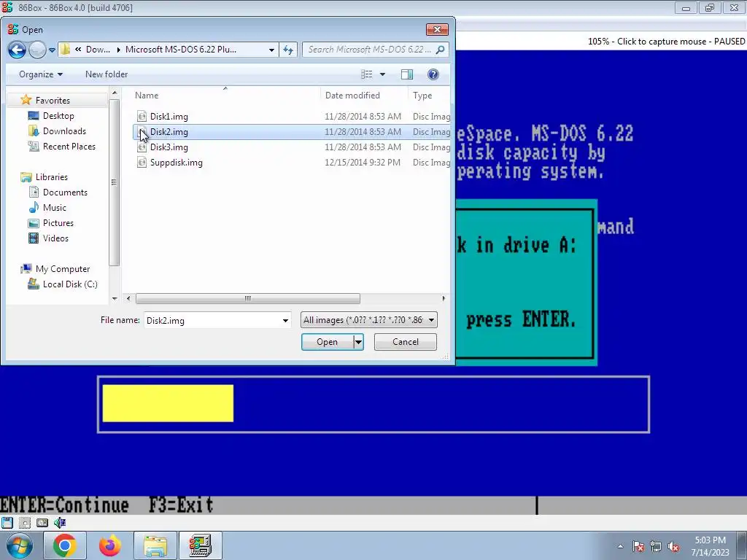Screen dimensions: 747x560
Task: Click the Disk3.img file icon
Action: click(x=142, y=147)
